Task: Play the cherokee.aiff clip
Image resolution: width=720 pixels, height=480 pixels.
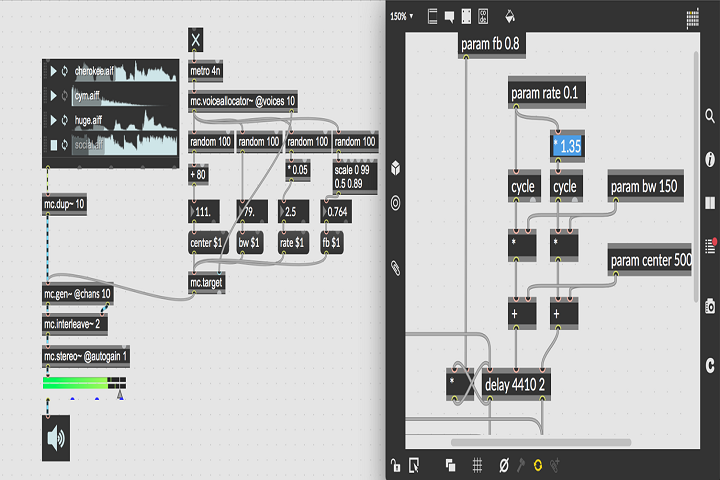Action: pyautogui.click(x=53, y=72)
